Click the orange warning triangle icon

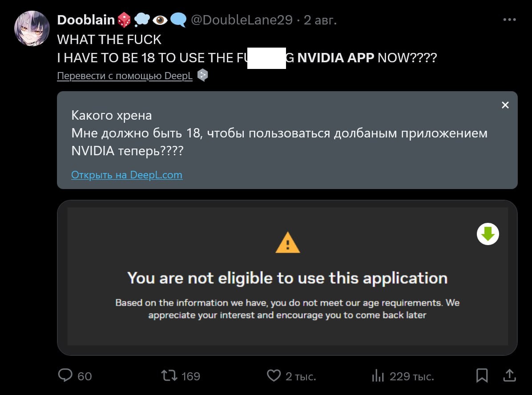pyautogui.click(x=288, y=243)
